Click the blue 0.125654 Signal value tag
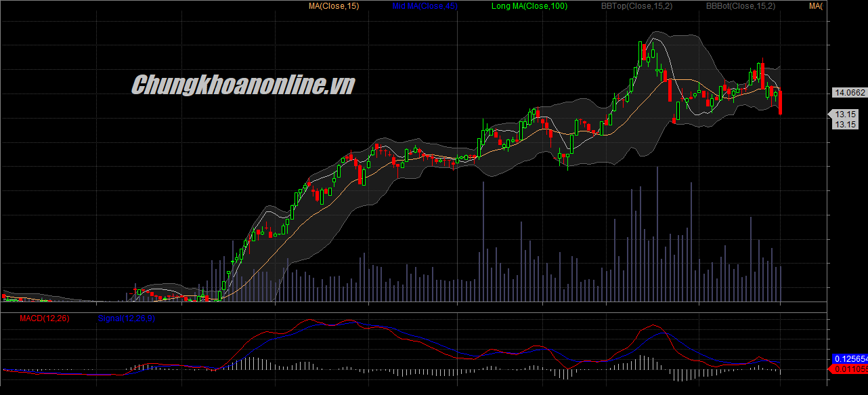Viewport: 868px width, 395px height. tap(850, 358)
